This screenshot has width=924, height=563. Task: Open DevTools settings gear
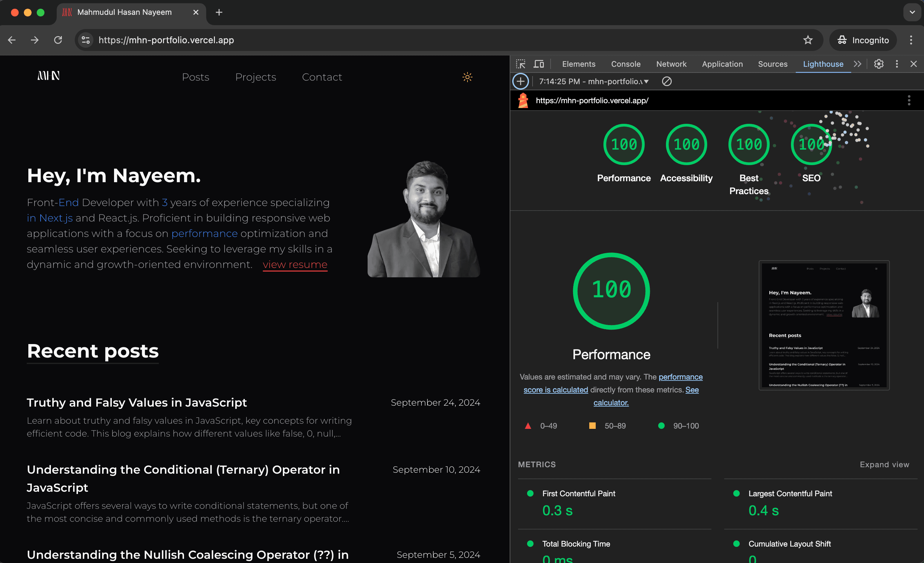(879, 64)
